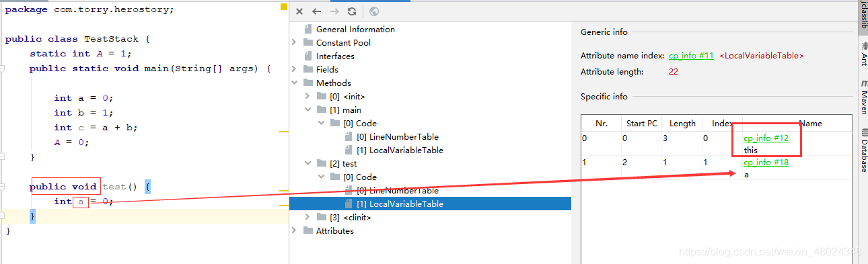868x264 pixels.
Task: Expand the [3] <clinit> method node
Action: (308, 217)
